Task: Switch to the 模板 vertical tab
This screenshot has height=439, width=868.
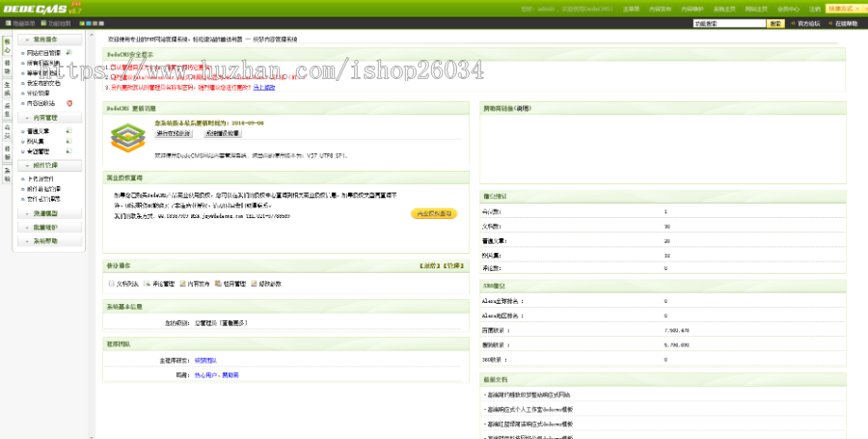Action: click(x=7, y=152)
